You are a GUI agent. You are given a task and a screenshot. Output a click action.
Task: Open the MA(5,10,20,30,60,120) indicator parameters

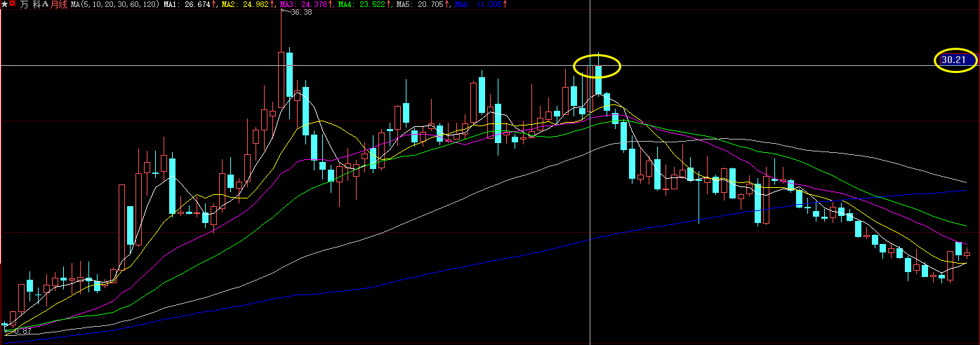point(115,5)
